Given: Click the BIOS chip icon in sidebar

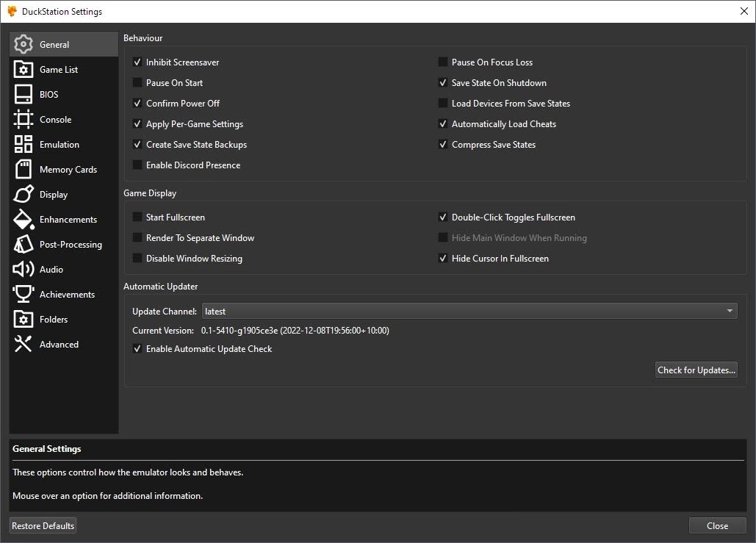Looking at the screenshot, I should click(24, 95).
